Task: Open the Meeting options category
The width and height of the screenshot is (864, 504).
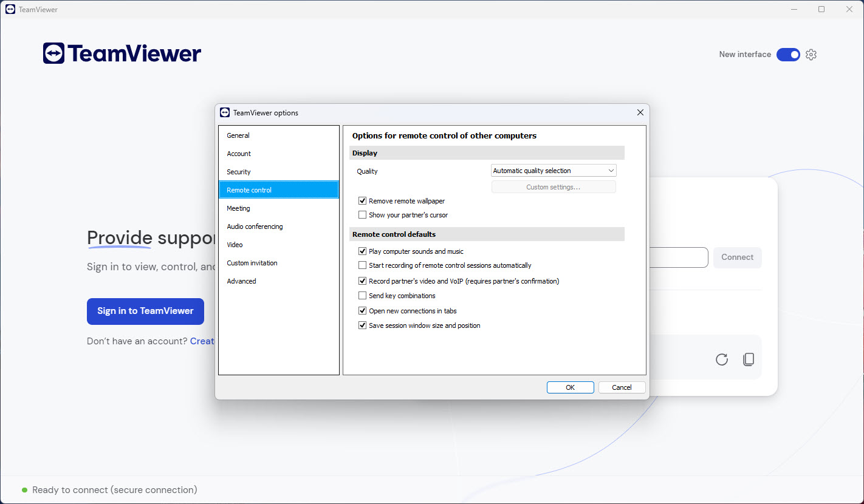Action: (279, 208)
